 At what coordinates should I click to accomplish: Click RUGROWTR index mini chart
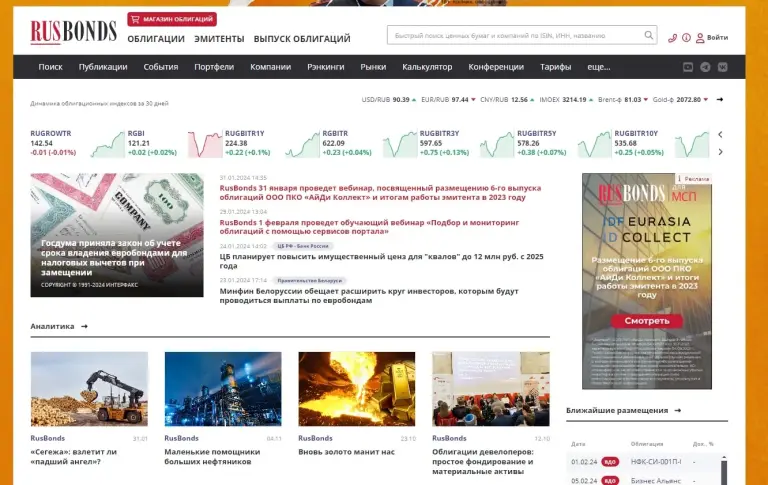108,144
